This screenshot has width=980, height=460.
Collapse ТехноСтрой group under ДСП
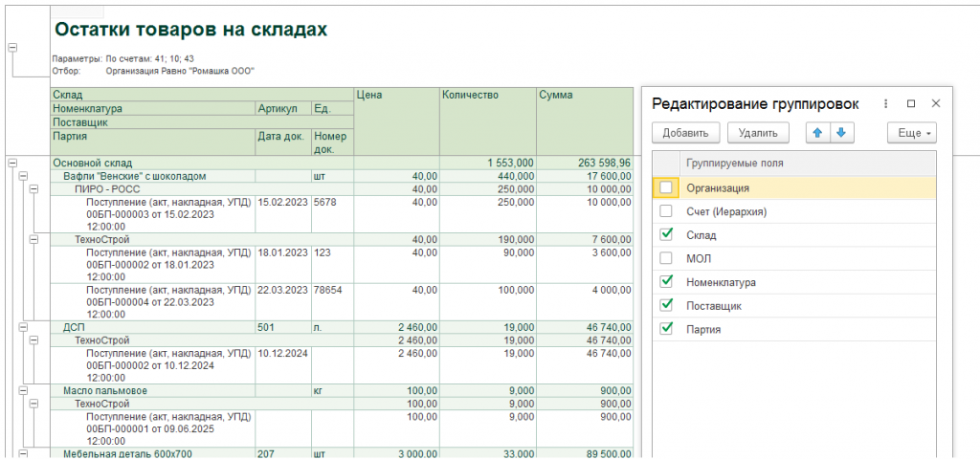point(34,340)
